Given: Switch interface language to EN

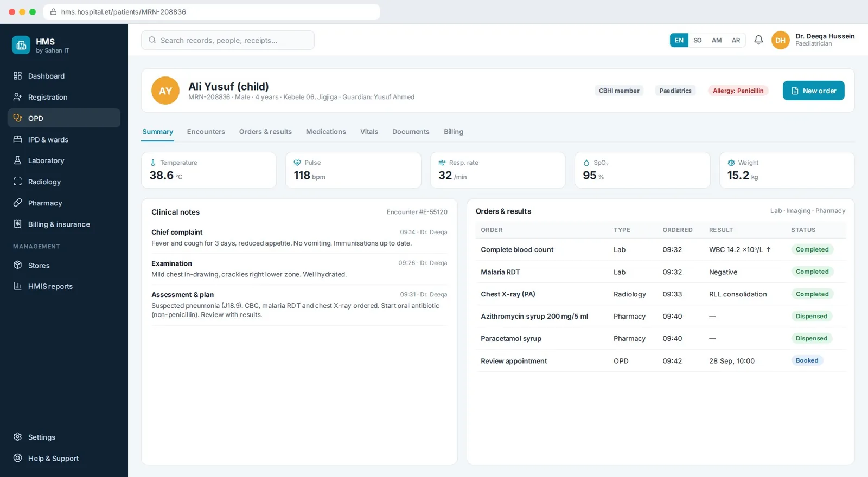Looking at the screenshot, I should pos(679,40).
